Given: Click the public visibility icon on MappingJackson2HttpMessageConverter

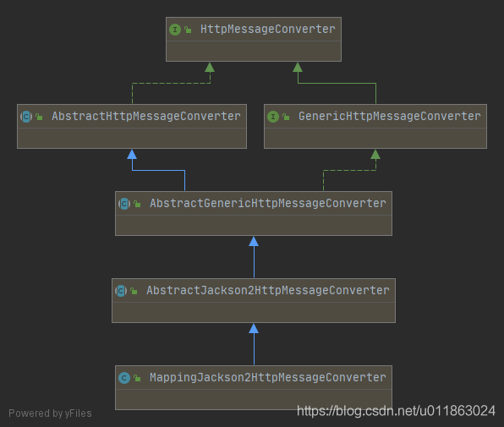Looking at the screenshot, I should 137,378.
